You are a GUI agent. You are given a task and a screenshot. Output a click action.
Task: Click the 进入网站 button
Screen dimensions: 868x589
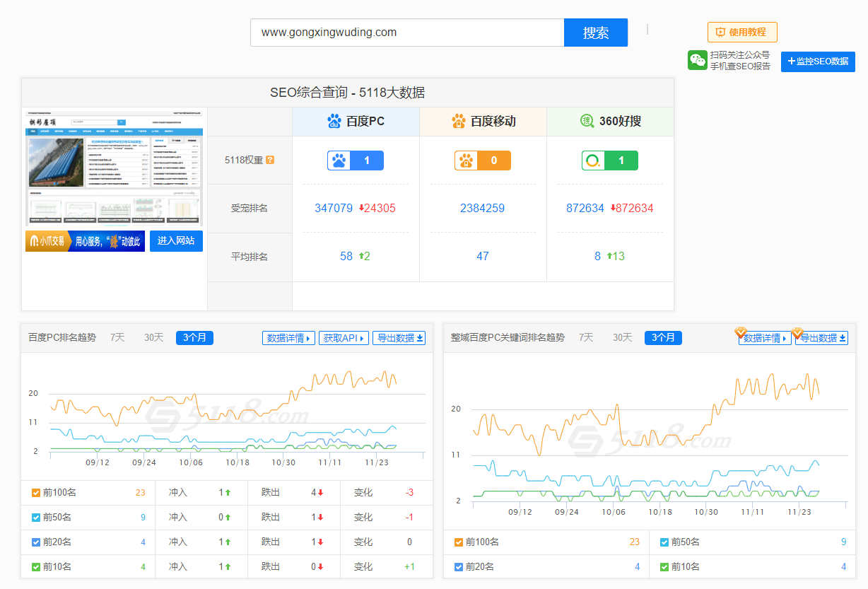(x=176, y=241)
